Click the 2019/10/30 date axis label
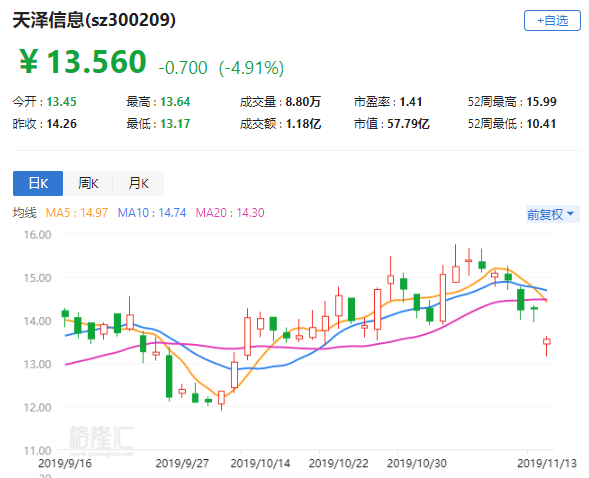This screenshot has height=478, width=589. (417, 463)
